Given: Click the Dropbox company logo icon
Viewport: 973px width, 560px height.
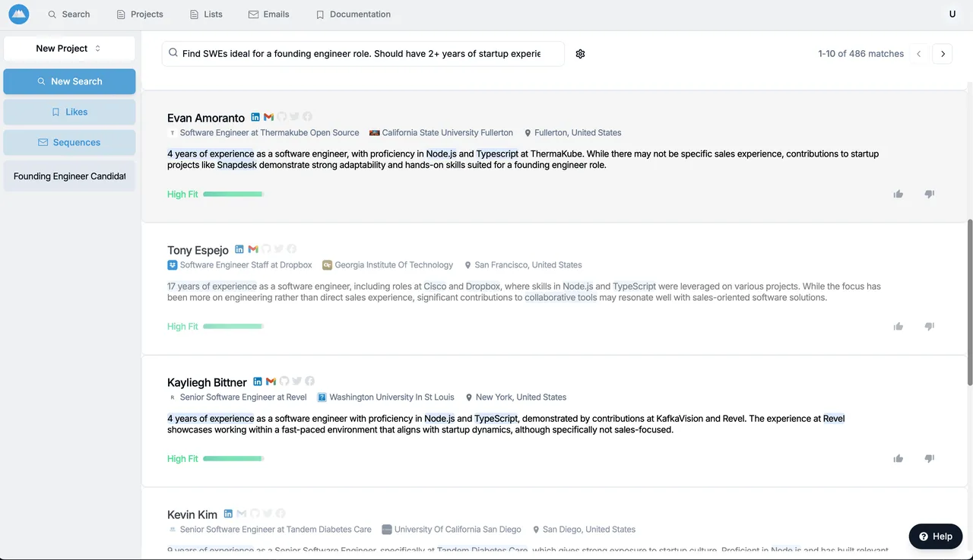Looking at the screenshot, I should point(172,265).
